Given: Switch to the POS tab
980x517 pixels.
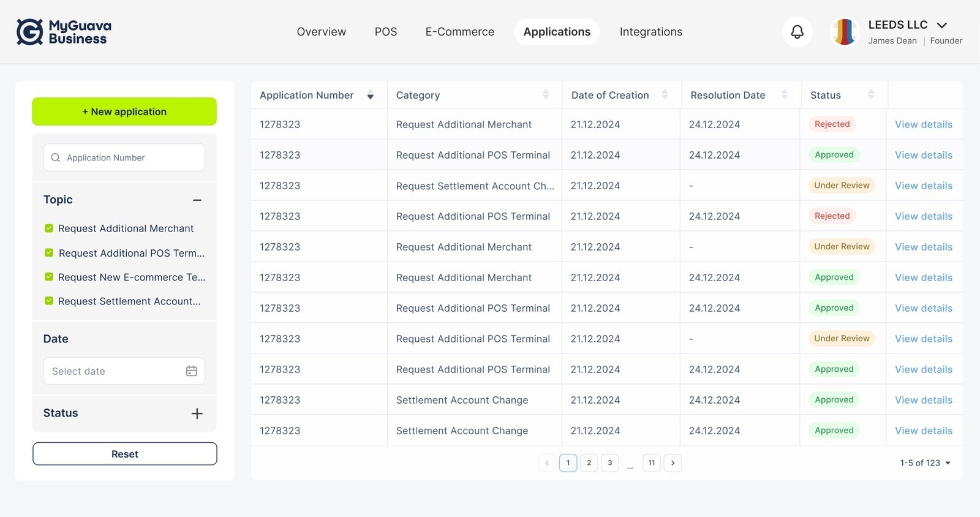Looking at the screenshot, I should (386, 32).
